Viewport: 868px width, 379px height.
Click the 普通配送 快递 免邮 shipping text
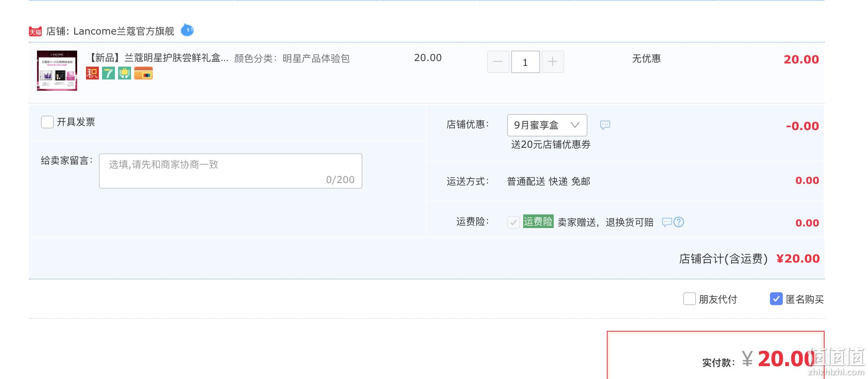(549, 181)
